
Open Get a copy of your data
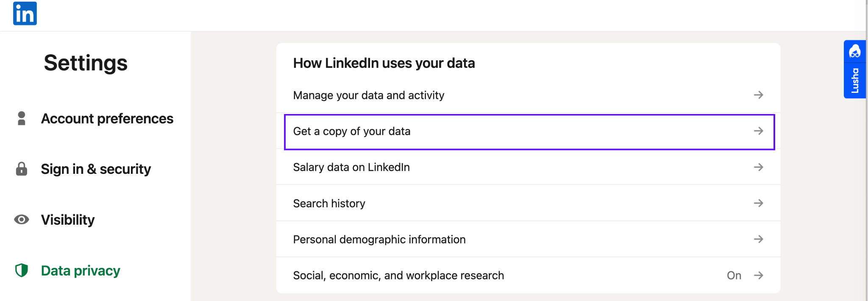352,131
